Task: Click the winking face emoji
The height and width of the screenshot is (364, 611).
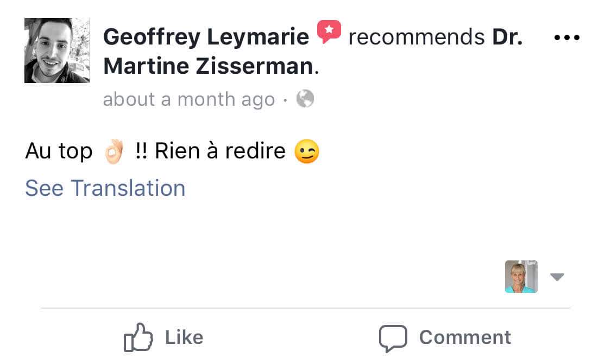Action: 306,152
